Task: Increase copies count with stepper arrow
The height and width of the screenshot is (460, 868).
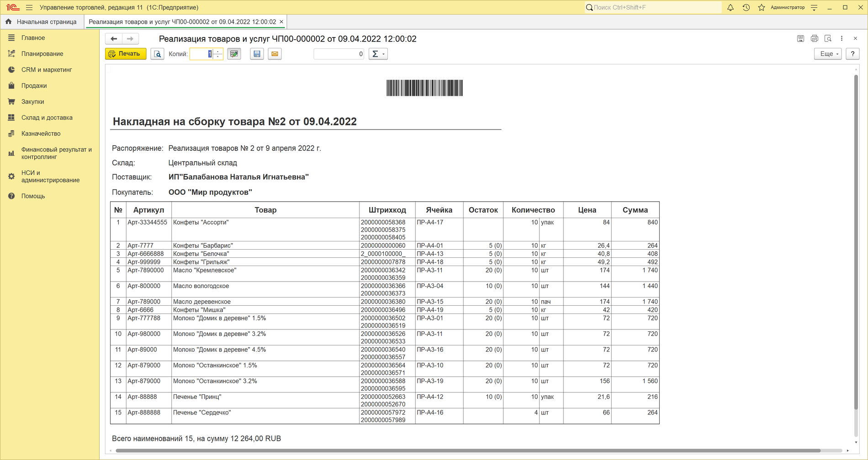Action: click(218, 51)
